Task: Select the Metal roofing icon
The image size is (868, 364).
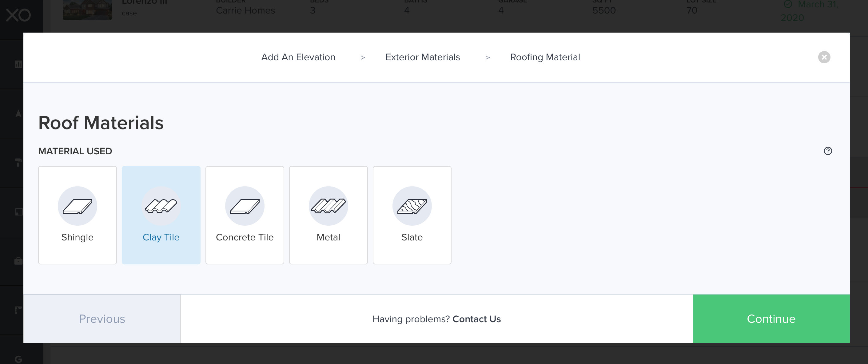Action: [x=328, y=206]
